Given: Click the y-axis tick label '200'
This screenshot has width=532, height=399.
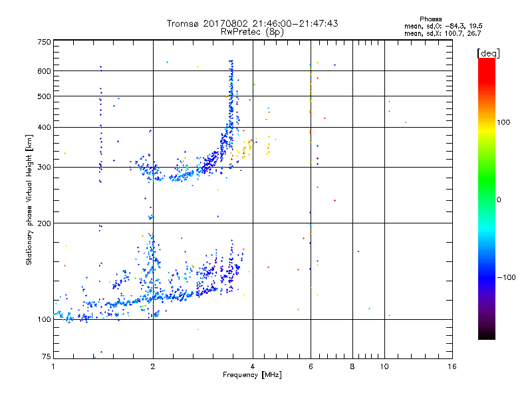Looking at the screenshot, I should click(x=44, y=223).
